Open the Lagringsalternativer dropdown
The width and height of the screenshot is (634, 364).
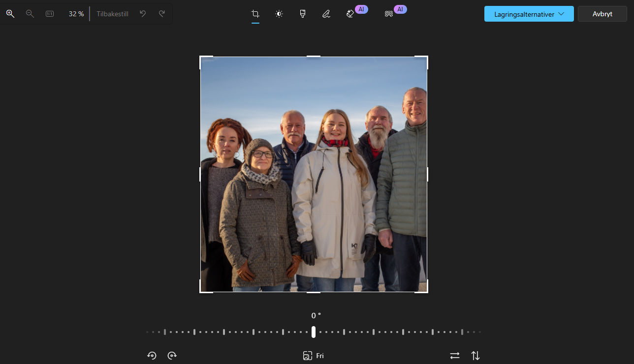click(529, 14)
